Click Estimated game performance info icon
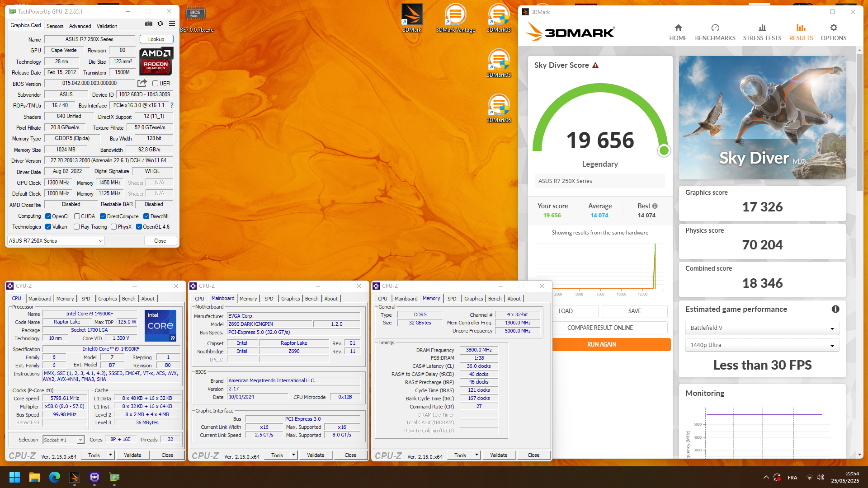 pos(835,309)
